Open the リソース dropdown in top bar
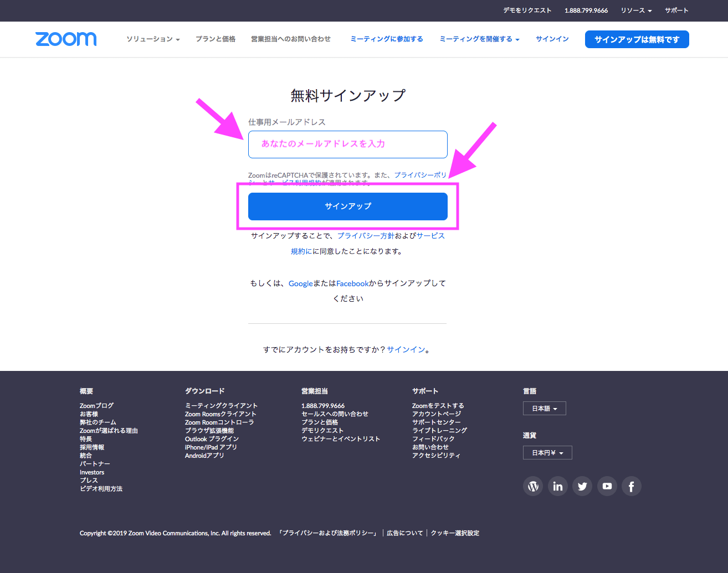This screenshot has height=573, width=728. pos(636,11)
